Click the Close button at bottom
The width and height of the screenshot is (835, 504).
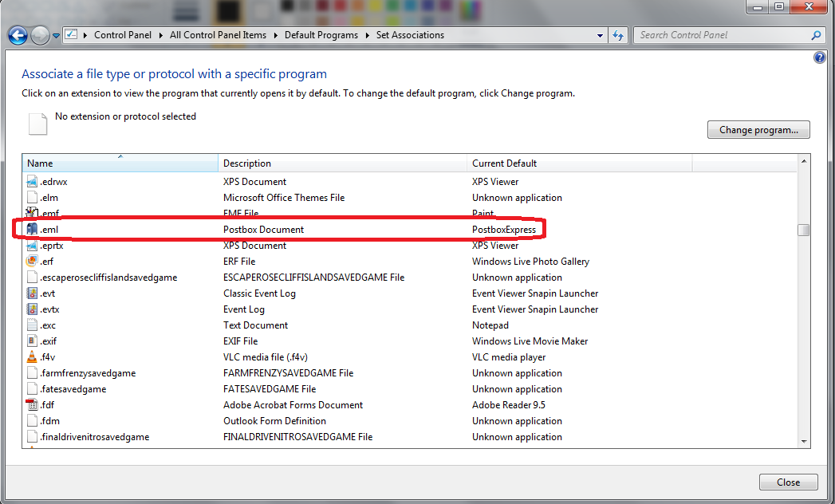coord(788,482)
